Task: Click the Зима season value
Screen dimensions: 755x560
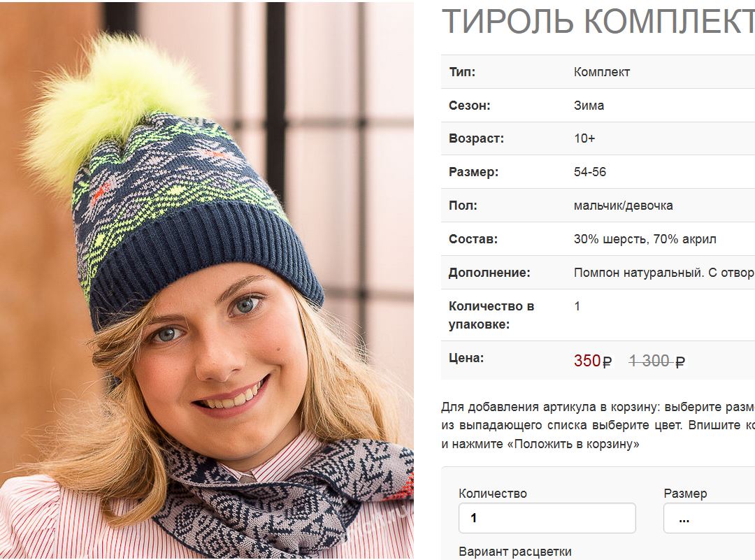Action: [x=589, y=106]
